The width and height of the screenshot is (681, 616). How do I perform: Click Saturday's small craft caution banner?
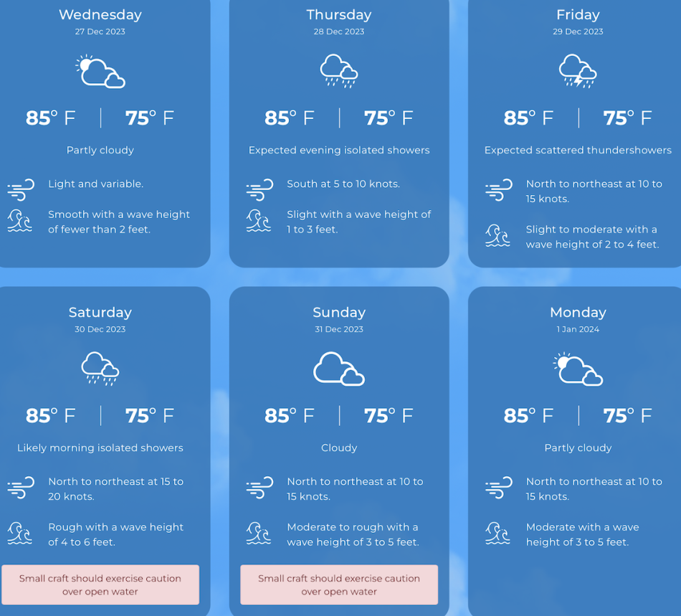point(100,584)
